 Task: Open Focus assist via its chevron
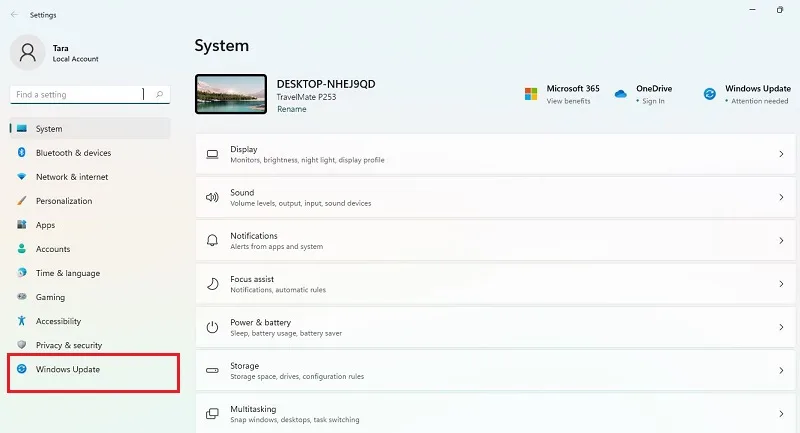click(x=781, y=284)
